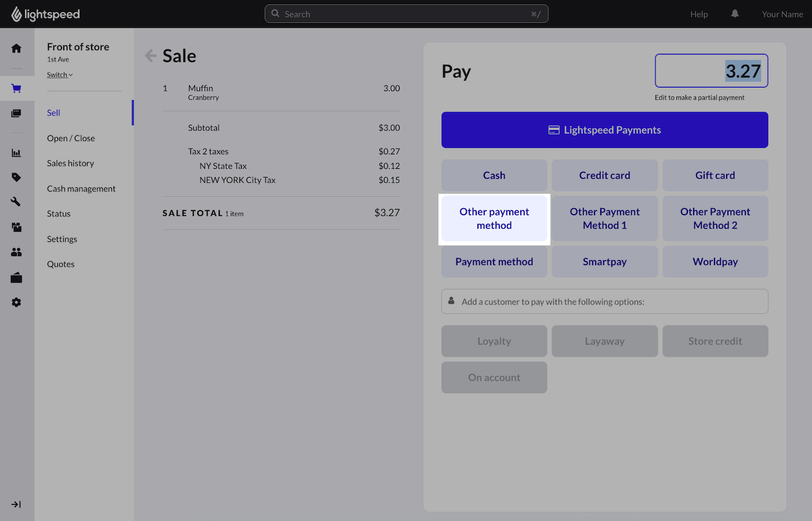Click the disabled Store credit button

coord(715,341)
